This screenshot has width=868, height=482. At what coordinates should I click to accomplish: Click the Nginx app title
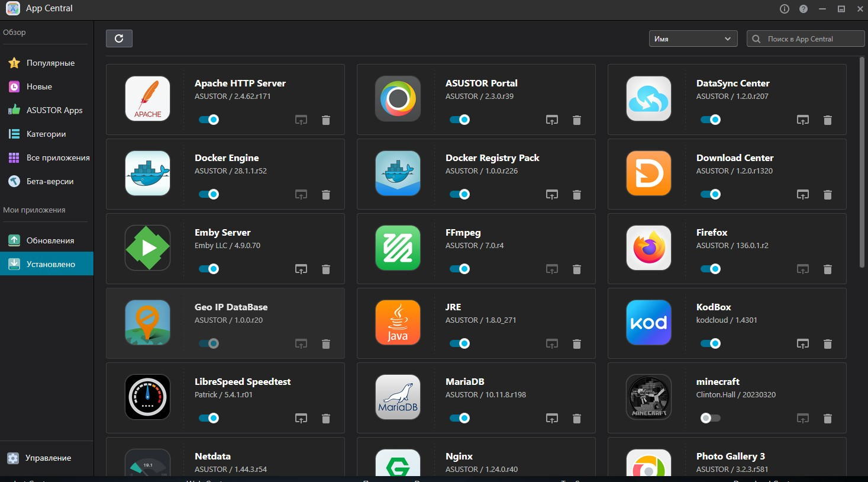click(459, 456)
